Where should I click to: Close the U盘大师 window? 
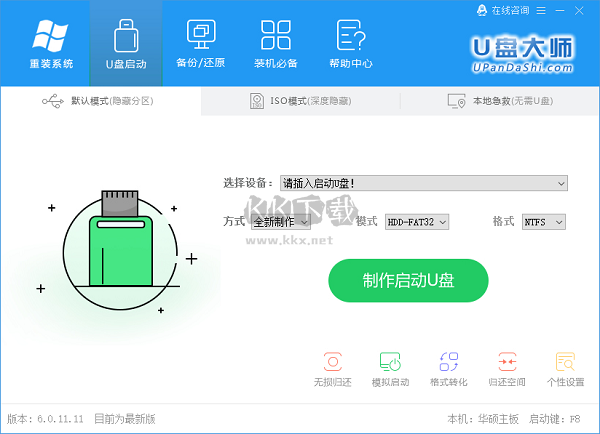point(579,11)
